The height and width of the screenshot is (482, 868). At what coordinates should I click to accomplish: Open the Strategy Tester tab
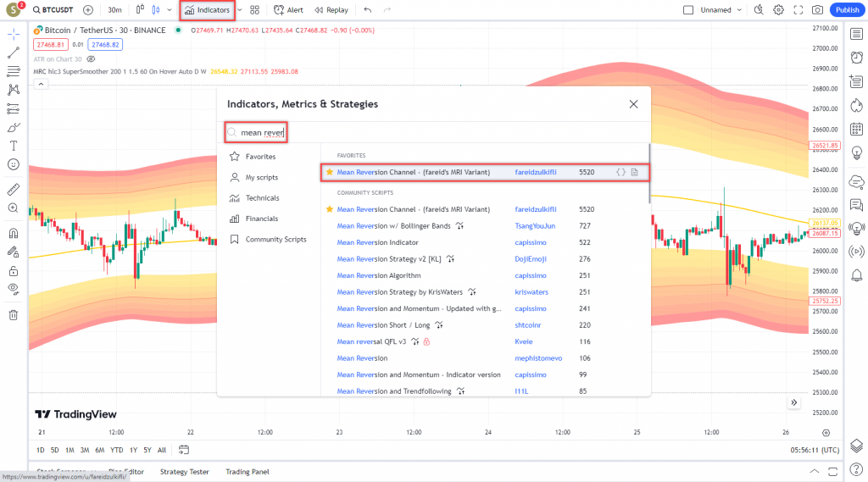point(184,472)
